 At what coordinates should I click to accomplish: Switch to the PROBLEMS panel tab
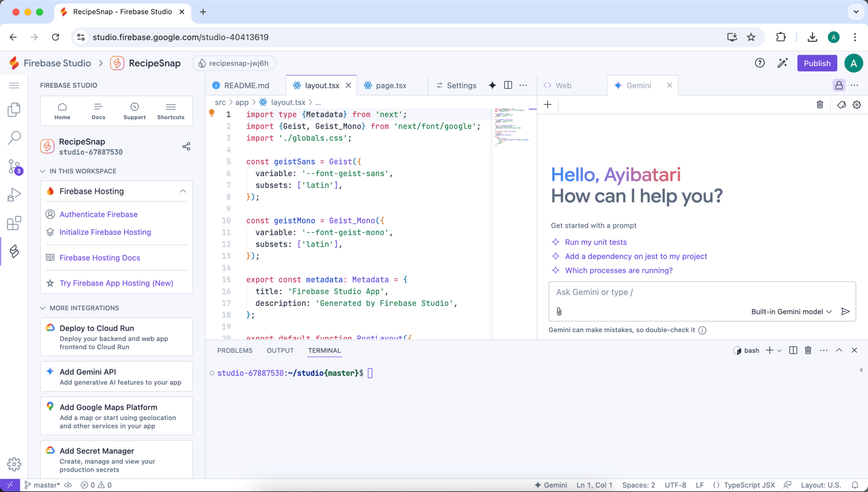tap(235, 351)
